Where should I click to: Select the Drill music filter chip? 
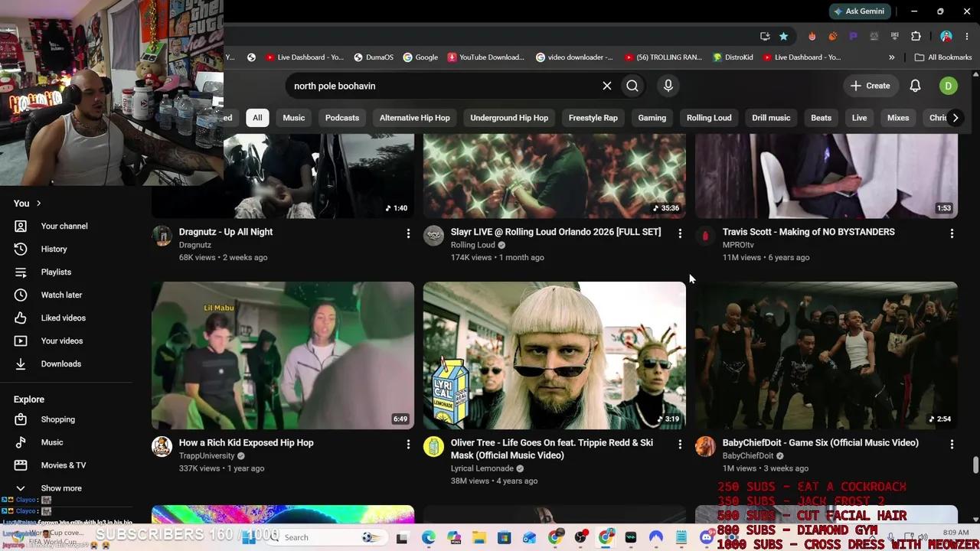[771, 118]
